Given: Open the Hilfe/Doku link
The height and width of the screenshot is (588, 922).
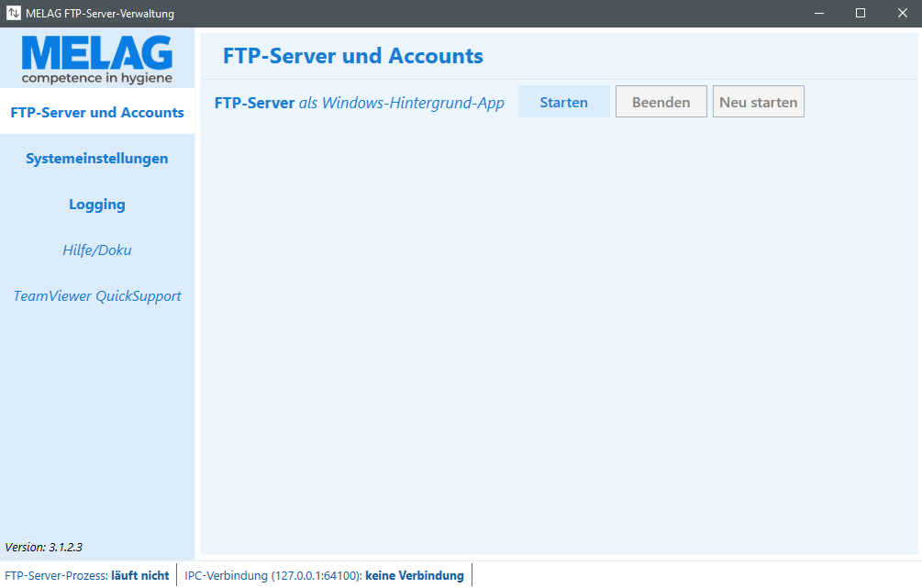Looking at the screenshot, I should [x=97, y=250].
